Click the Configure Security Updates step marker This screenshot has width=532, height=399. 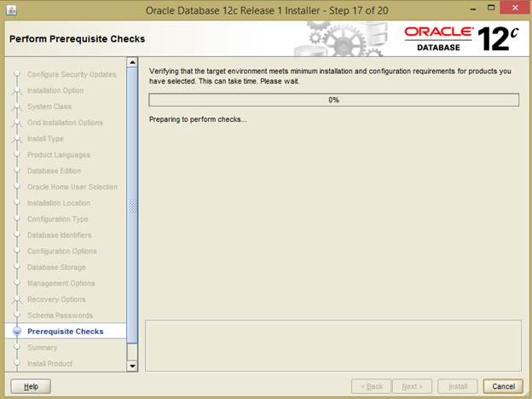coord(17,74)
